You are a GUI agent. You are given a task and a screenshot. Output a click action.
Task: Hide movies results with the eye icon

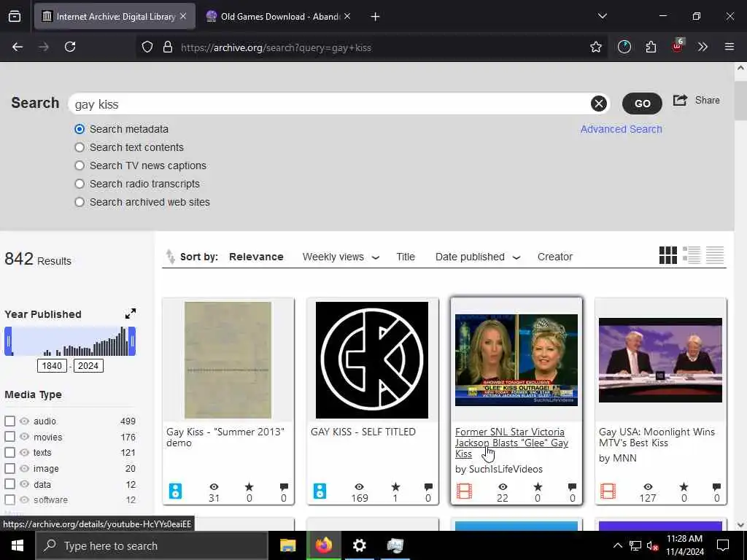[24, 437]
